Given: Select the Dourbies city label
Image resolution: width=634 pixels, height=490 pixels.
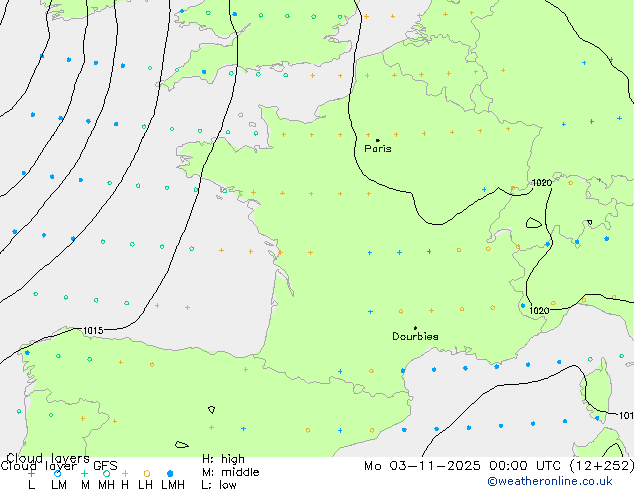Looking at the screenshot, I should pos(415,336).
